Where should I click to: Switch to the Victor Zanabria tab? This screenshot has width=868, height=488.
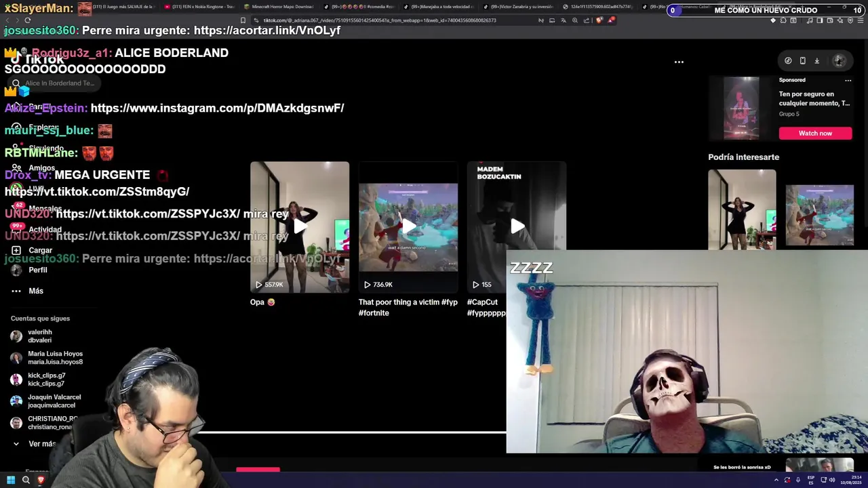pos(519,7)
